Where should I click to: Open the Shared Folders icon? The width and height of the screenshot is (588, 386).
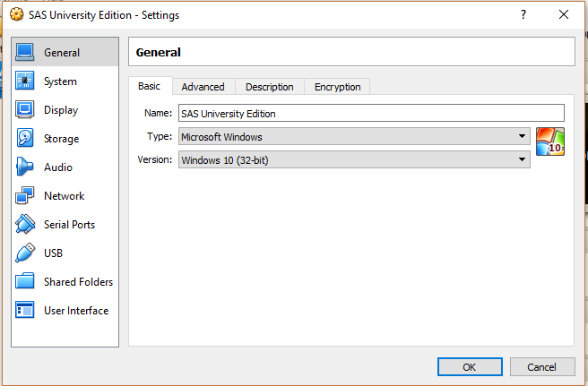[x=25, y=282]
